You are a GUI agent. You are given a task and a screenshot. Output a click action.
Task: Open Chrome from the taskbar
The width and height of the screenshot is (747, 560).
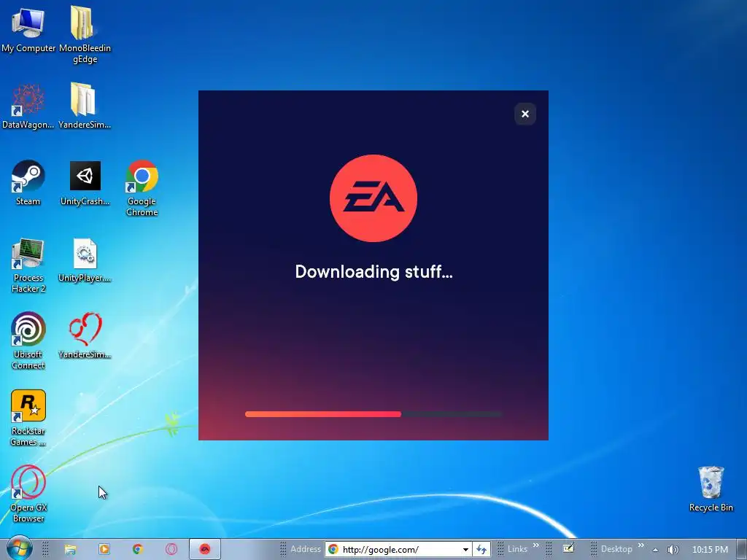tap(138, 549)
